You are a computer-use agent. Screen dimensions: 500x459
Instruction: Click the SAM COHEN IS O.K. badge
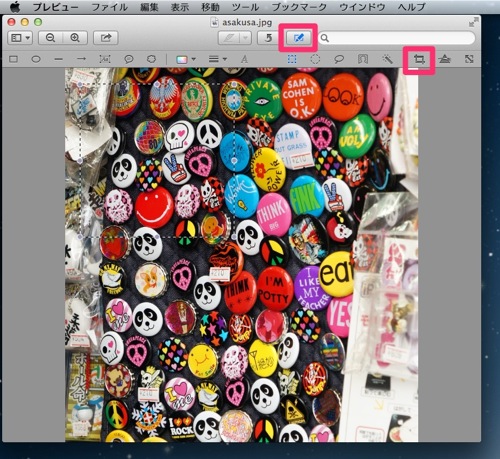[301, 96]
